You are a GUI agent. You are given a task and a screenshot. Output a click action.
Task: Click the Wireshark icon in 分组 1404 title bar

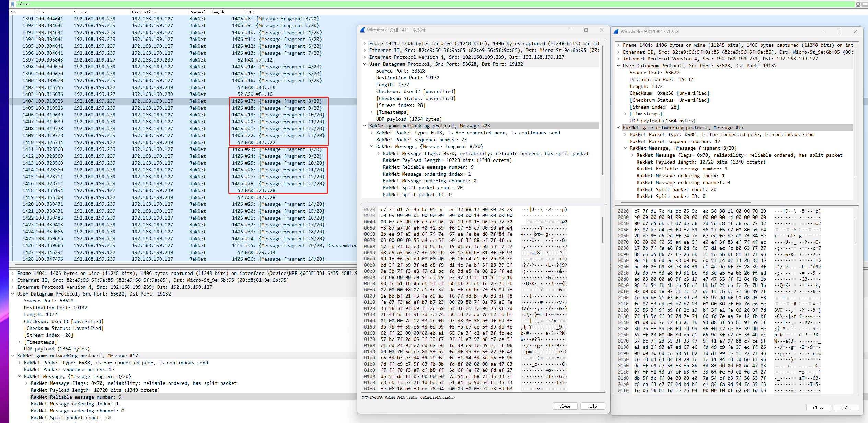pyautogui.click(x=617, y=31)
